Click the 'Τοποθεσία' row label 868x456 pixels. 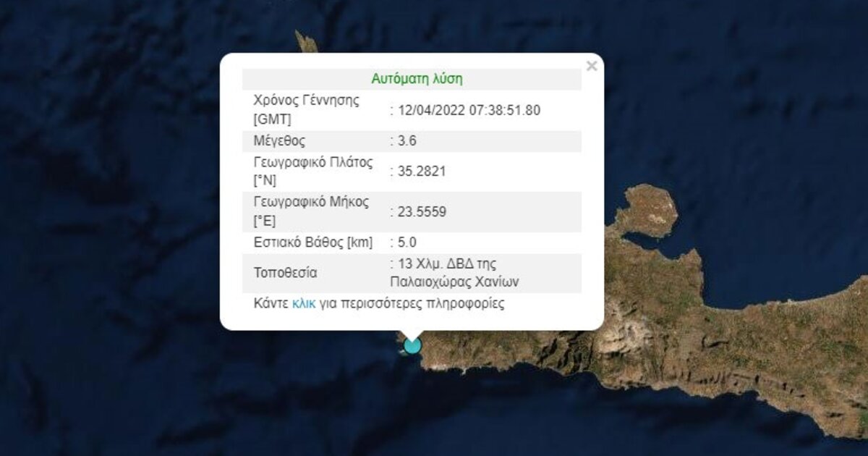point(285,273)
